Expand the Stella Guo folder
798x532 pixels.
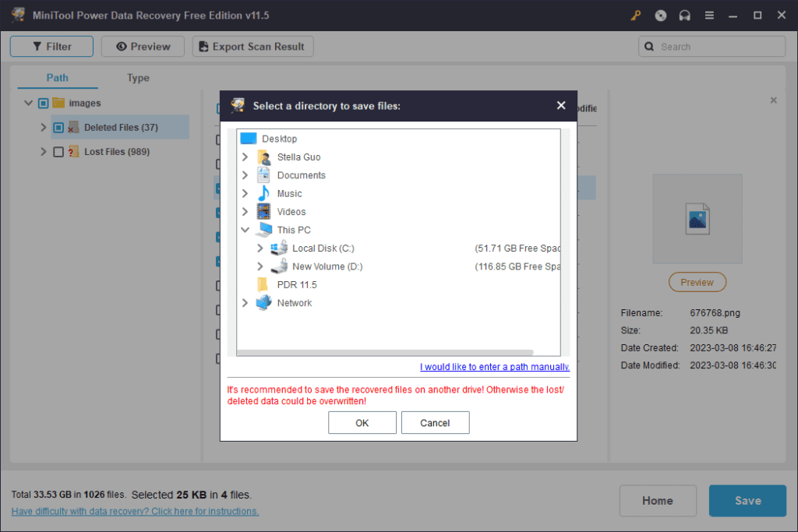point(245,157)
